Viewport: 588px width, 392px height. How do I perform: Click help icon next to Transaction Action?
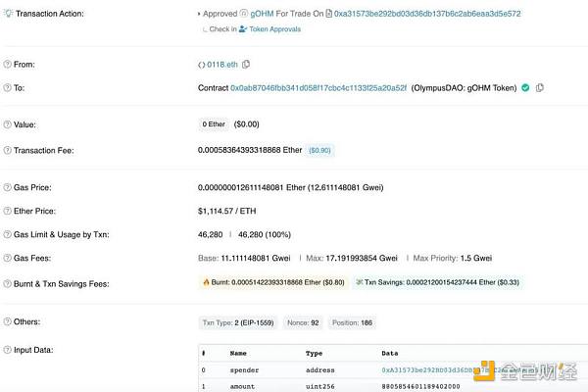(x=7, y=14)
